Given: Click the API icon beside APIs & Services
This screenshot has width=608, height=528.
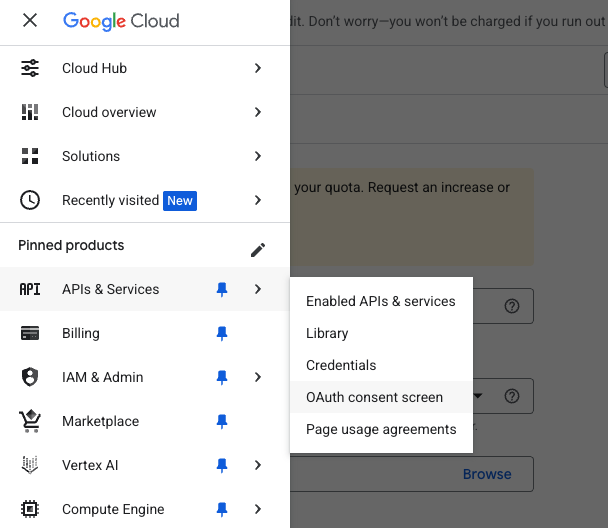Looking at the screenshot, I should (x=30, y=289).
